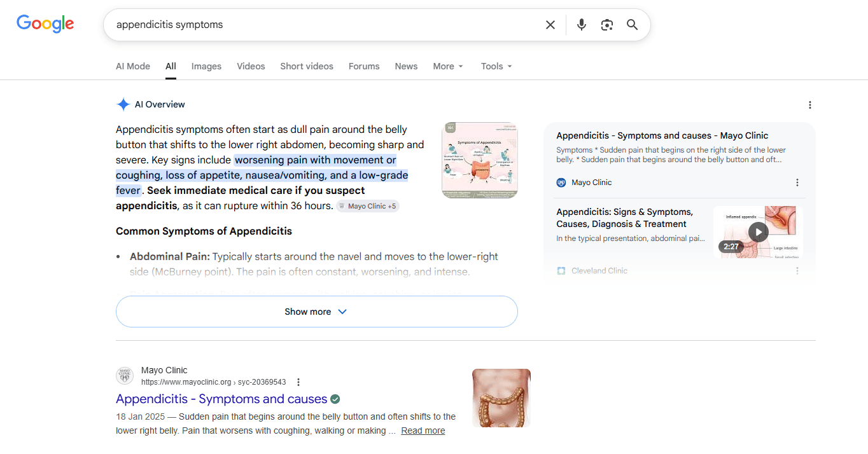Open the three-dot menu beside Cleveland Clinic source

[x=797, y=271]
